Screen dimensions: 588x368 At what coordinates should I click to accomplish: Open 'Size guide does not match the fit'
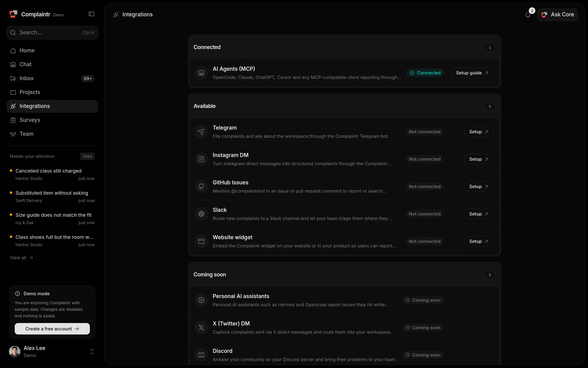tap(52, 219)
